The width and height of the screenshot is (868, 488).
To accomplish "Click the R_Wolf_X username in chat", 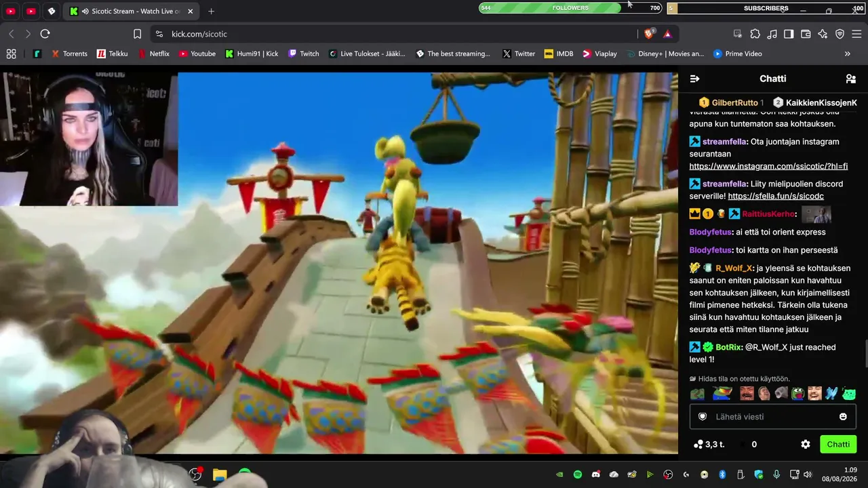I will click(734, 268).
